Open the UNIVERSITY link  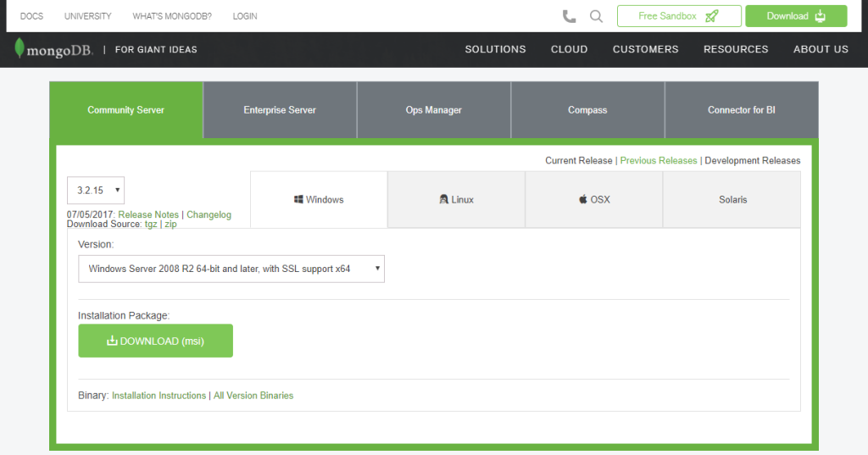[87, 16]
